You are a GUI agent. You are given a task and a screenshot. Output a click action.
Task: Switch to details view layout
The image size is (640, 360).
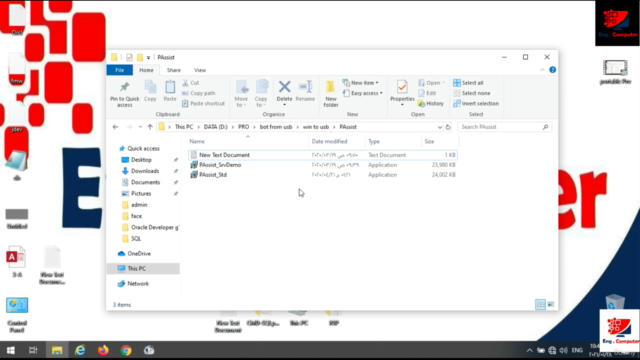coord(540,304)
